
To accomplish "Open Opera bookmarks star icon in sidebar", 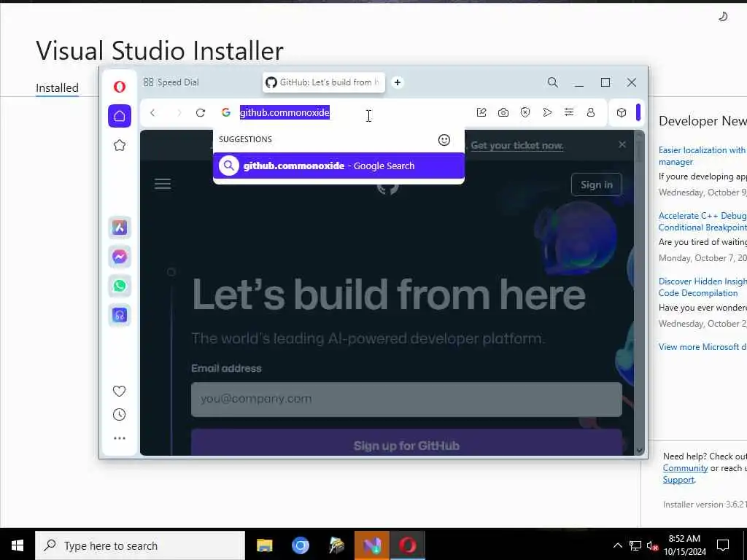I will (x=120, y=145).
